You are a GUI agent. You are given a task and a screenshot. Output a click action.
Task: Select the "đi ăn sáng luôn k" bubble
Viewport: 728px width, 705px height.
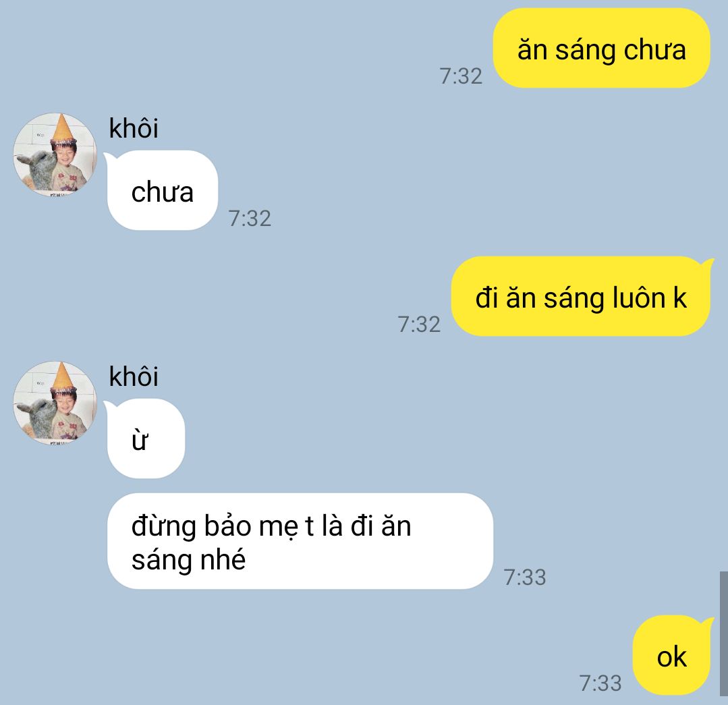582,297
